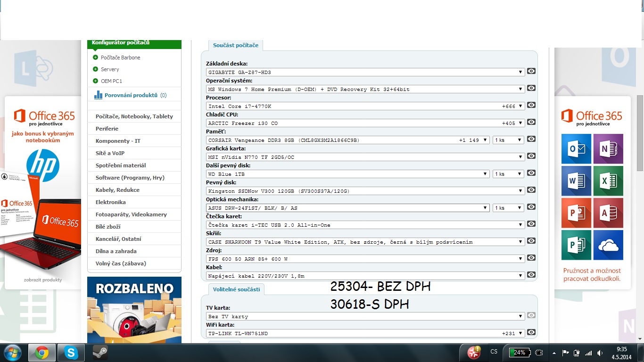Open TV karta dropdown Bez TV karty
The image size is (644, 362).
(x=365, y=316)
